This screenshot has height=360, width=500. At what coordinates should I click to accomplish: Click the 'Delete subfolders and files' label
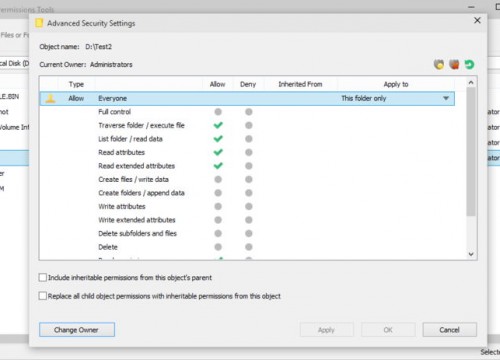click(137, 233)
